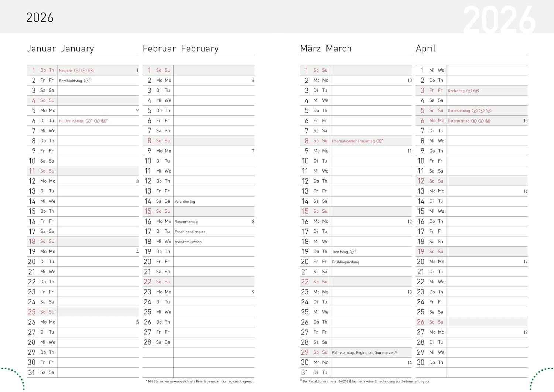Click the A icon beside Ostersonntag
The height and width of the screenshot is (392, 554).
click(482, 111)
